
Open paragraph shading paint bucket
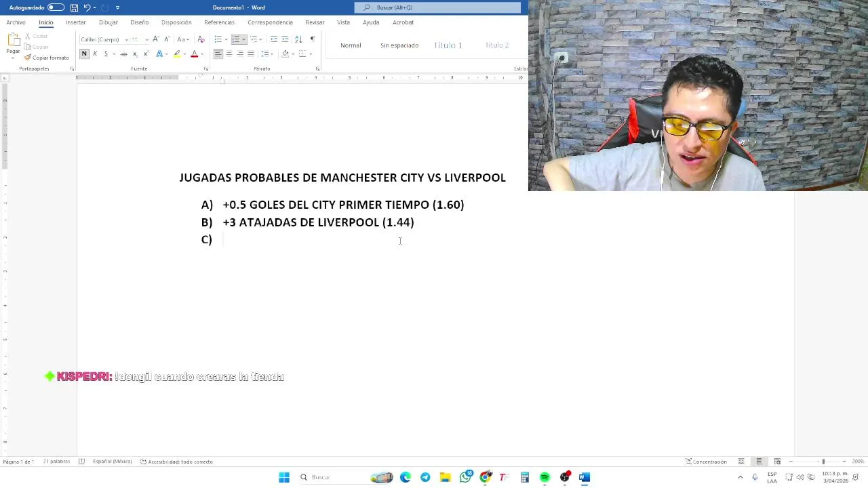tap(285, 54)
